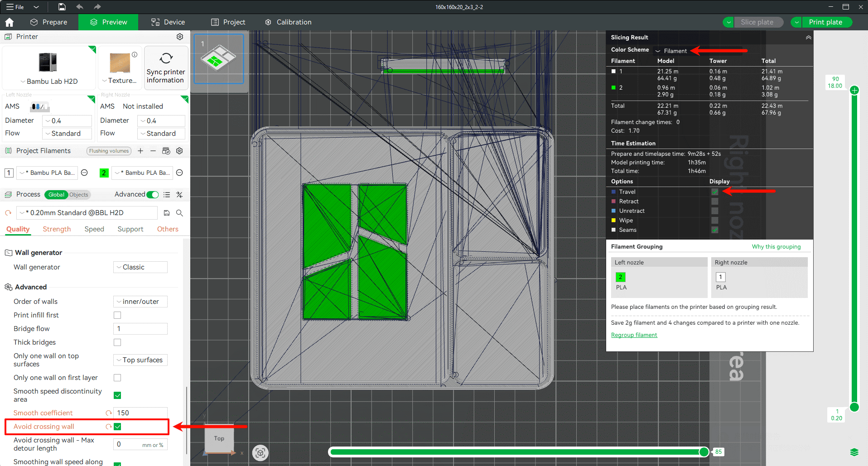Open printer settings gear icon

tap(180, 37)
